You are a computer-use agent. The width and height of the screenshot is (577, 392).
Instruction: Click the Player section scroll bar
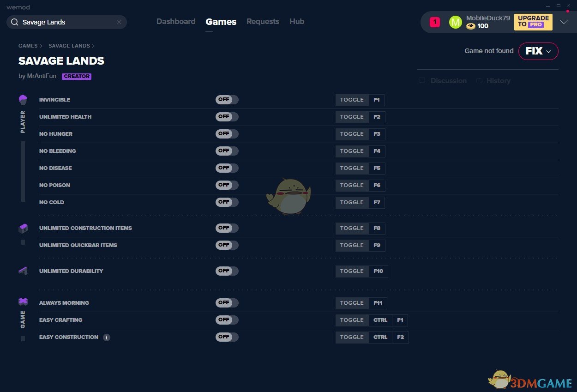tap(23, 171)
